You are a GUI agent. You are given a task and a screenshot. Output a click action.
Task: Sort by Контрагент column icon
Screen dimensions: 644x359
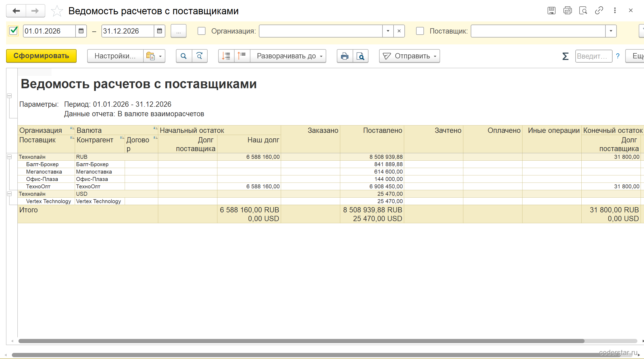pos(122,138)
